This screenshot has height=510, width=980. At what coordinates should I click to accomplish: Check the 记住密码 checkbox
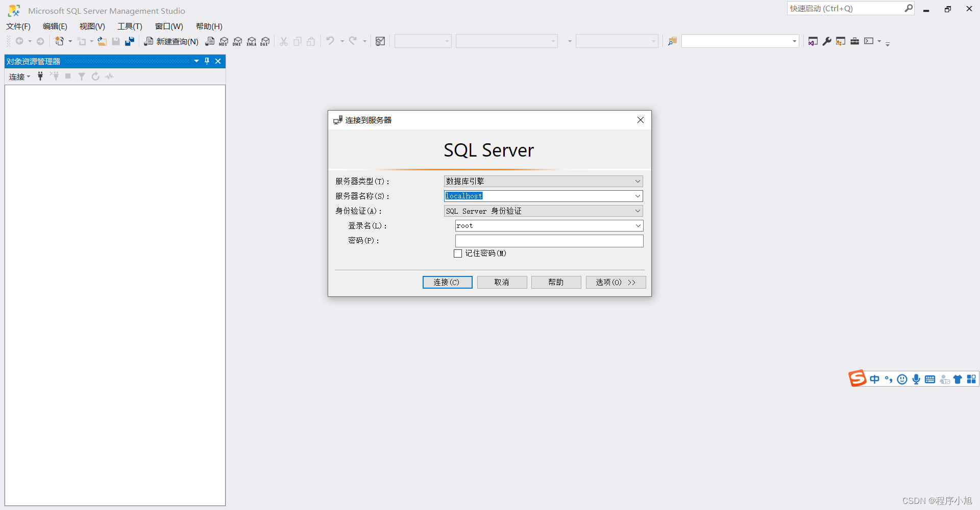click(458, 253)
